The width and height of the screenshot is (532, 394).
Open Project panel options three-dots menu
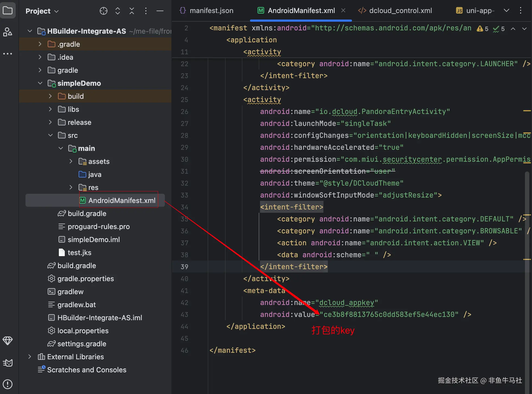coord(146,11)
